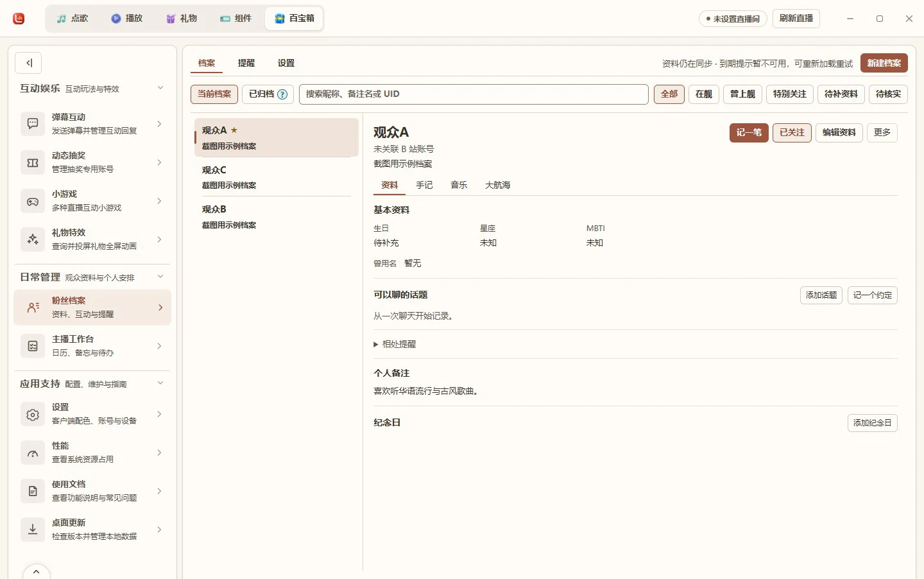Select the 特别关注 filter chip
The width and height of the screenshot is (924, 579).
click(790, 94)
